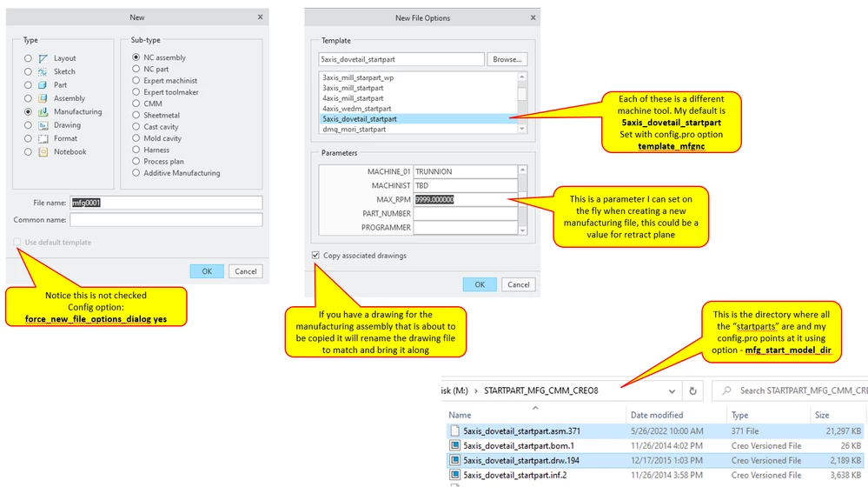Sort files by Size column header

coord(822,415)
